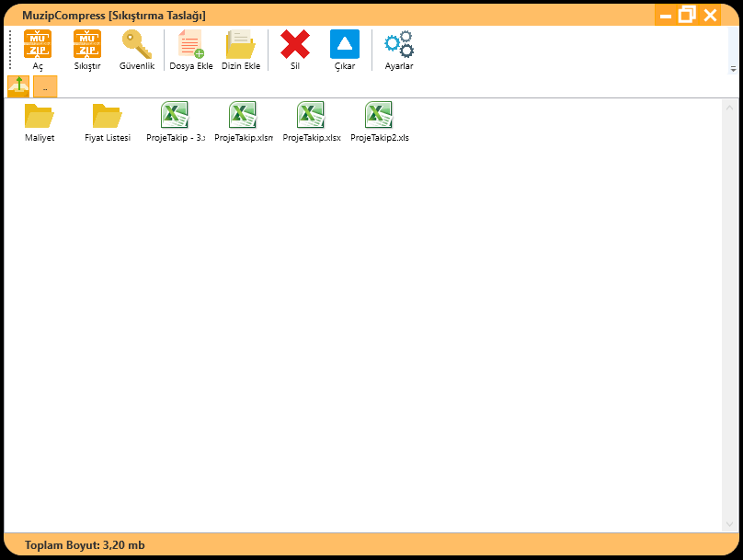Minimize the MuzipCompress window
Screen dimensions: 743x560
tap(666, 16)
